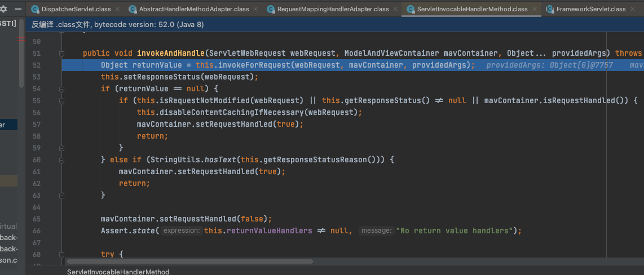
Task: Click line number 66 in the gutter
Action: 37,230
